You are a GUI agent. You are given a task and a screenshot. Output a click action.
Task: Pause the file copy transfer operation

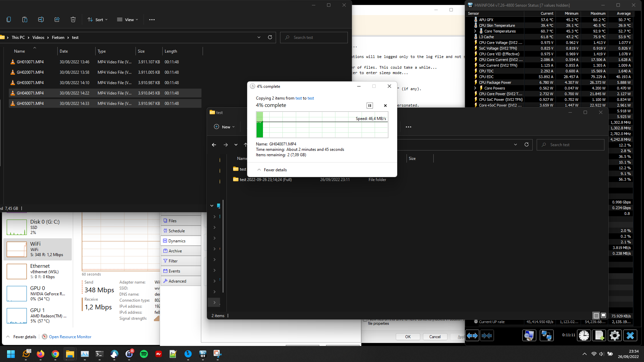370,105
